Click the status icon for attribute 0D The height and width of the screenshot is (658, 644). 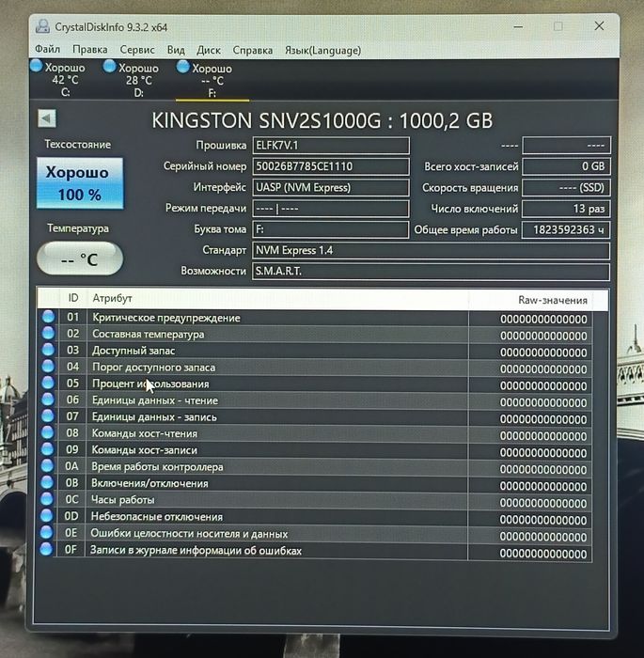pyautogui.click(x=47, y=515)
